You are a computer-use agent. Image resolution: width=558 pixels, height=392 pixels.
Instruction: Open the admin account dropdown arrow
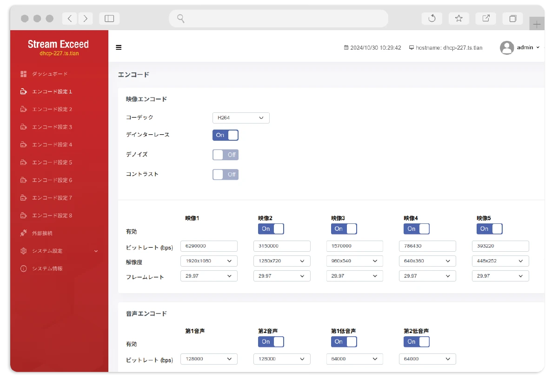[538, 47]
